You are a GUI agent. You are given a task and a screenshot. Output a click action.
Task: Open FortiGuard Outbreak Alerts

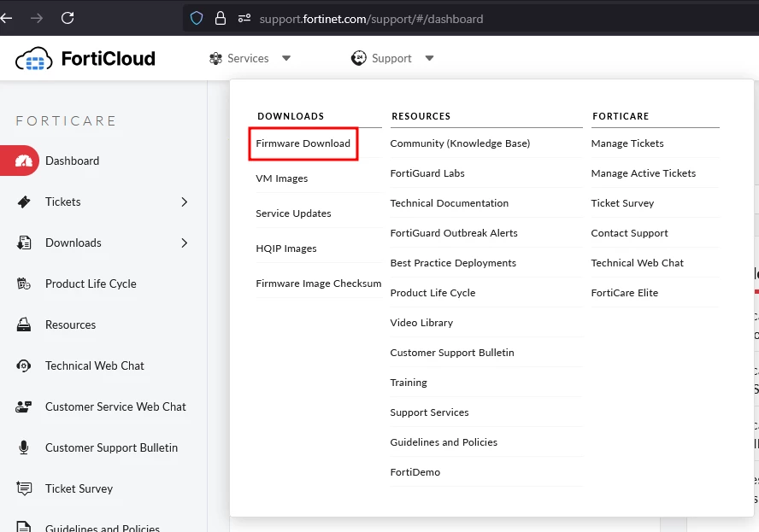click(x=454, y=233)
